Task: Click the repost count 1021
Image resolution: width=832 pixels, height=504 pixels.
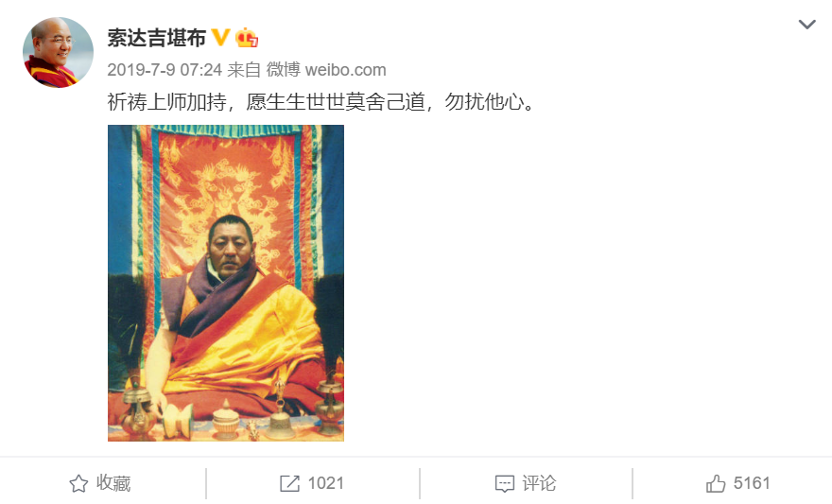Action: (x=326, y=483)
